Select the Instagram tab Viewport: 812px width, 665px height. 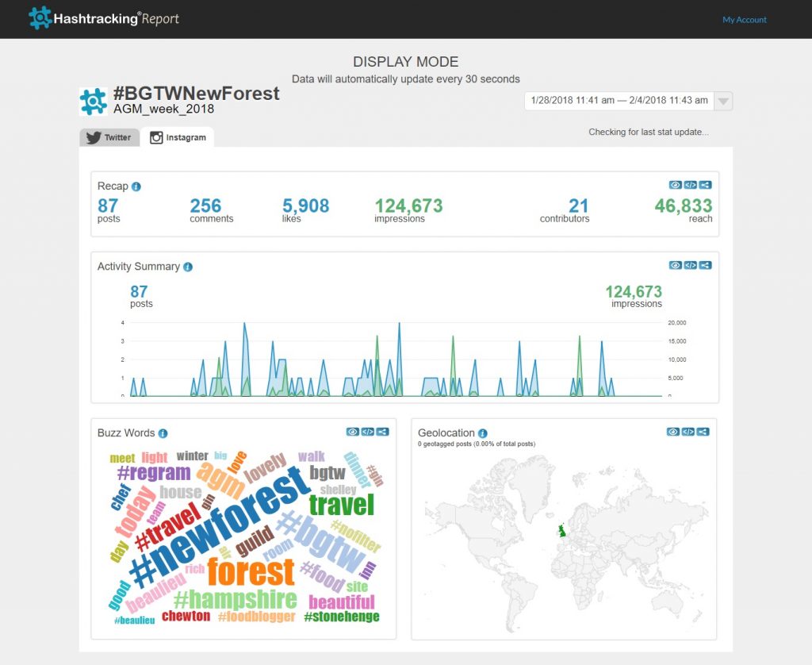click(x=178, y=137)
